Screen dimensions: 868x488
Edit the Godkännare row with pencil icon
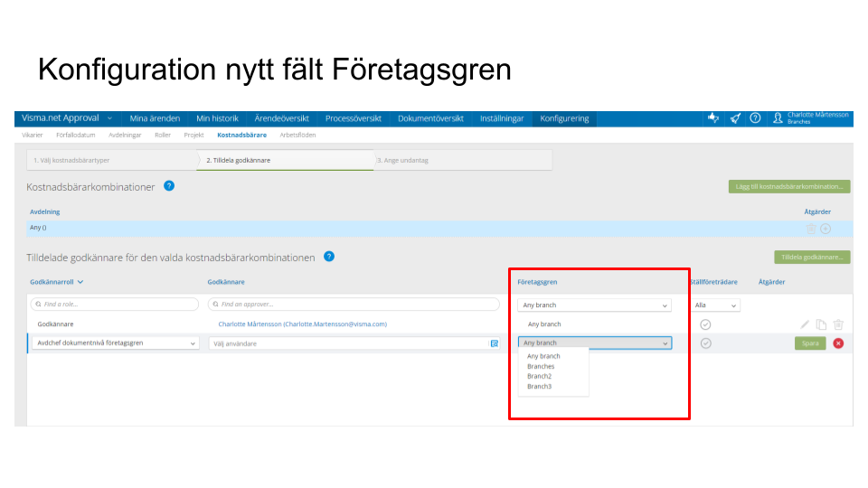tap(805, 324)
